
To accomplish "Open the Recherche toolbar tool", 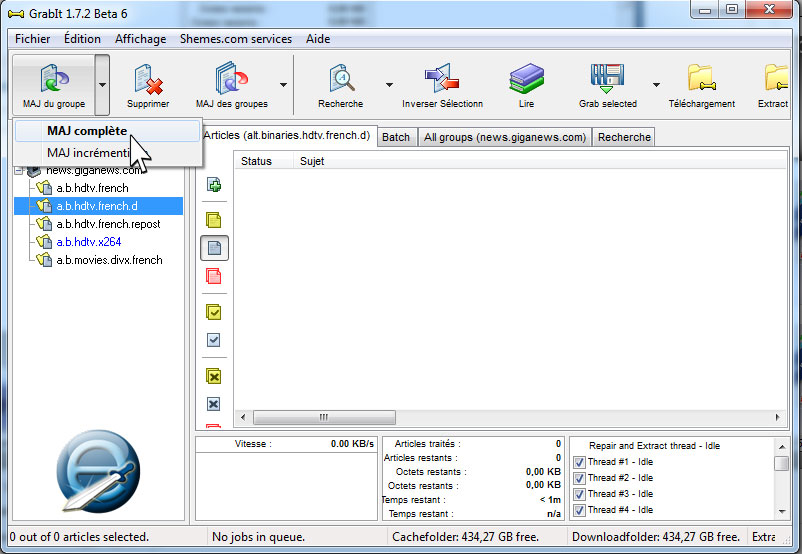I will click(341, 79).
